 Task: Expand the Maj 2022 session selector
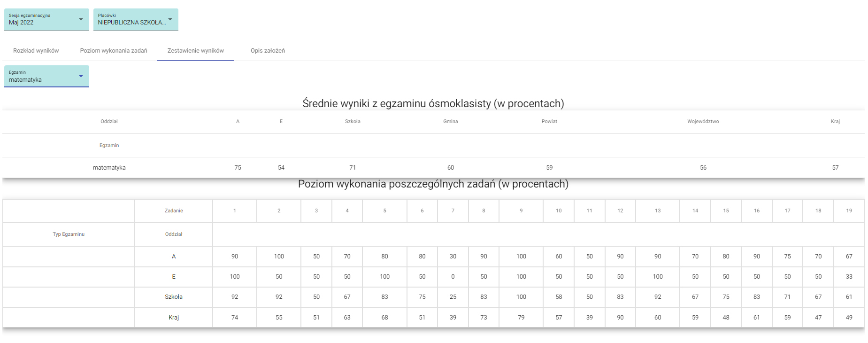pos(46,19)
